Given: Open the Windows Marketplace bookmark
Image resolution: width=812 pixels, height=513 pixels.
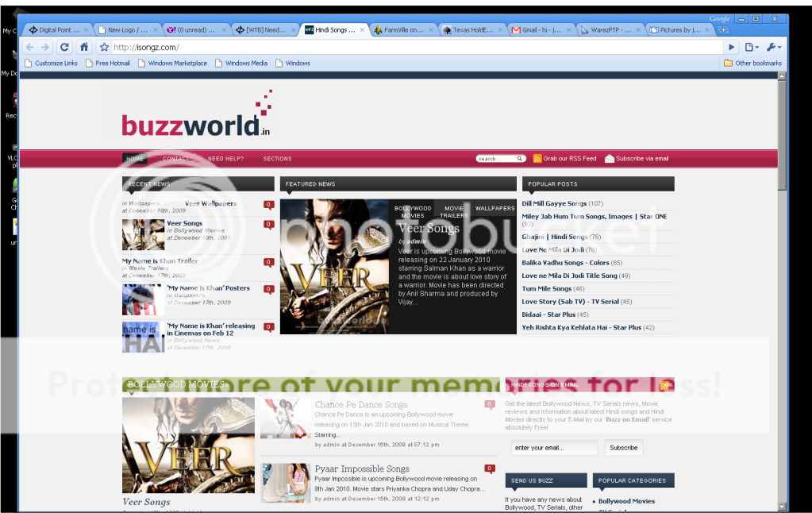Looking at the screenshot, I should click(172, 64).
